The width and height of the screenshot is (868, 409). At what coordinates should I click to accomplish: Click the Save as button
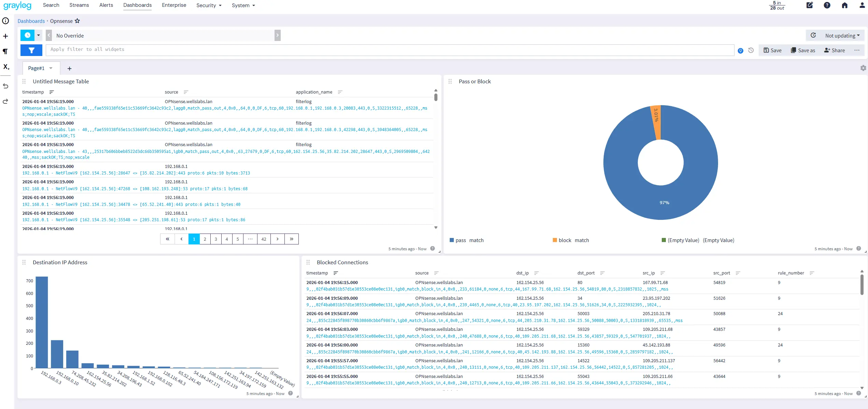click(803, 50)
